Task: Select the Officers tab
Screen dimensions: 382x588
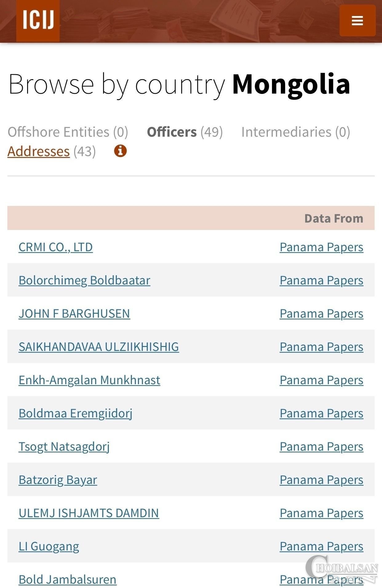Action: coord(172,132)
